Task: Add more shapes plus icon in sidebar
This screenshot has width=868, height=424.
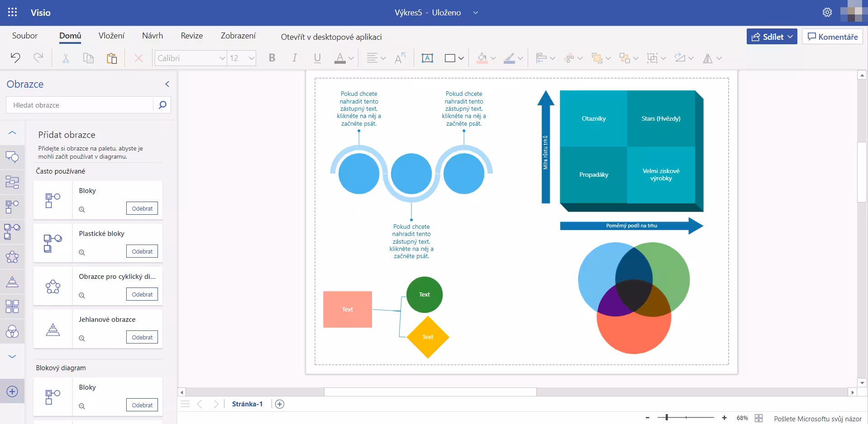Action: click(x=12, y=391)
